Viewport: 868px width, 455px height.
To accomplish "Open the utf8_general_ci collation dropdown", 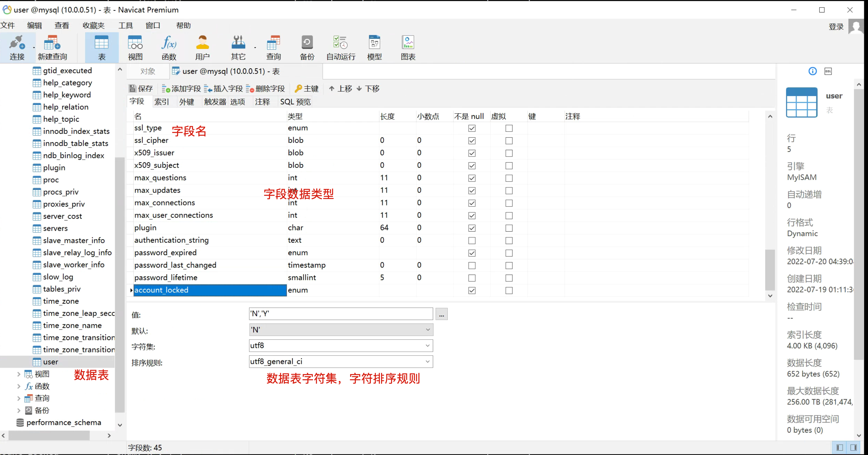I will coord(428,362).
